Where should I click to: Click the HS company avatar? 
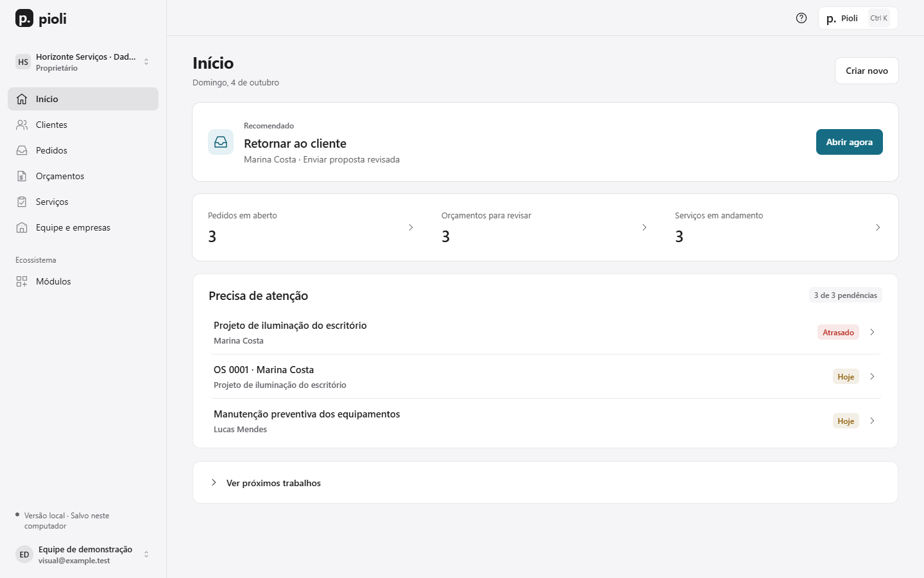point(23,62)
